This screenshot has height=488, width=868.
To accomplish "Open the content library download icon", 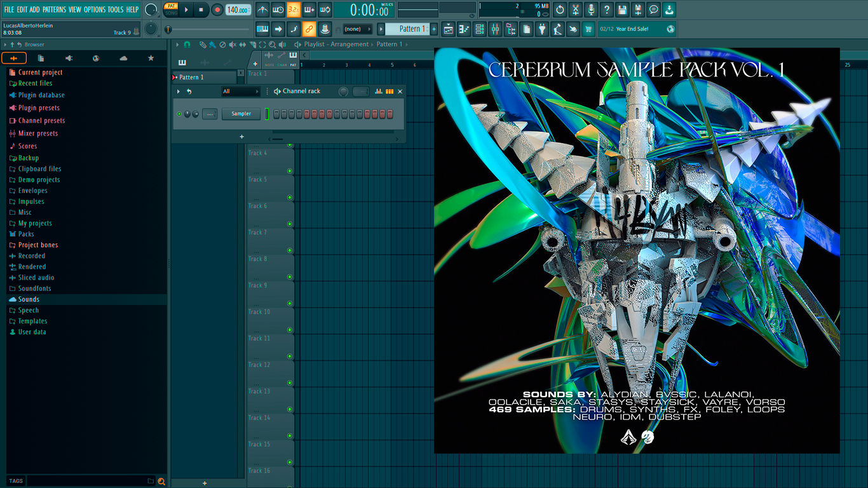I will [669, 10].
